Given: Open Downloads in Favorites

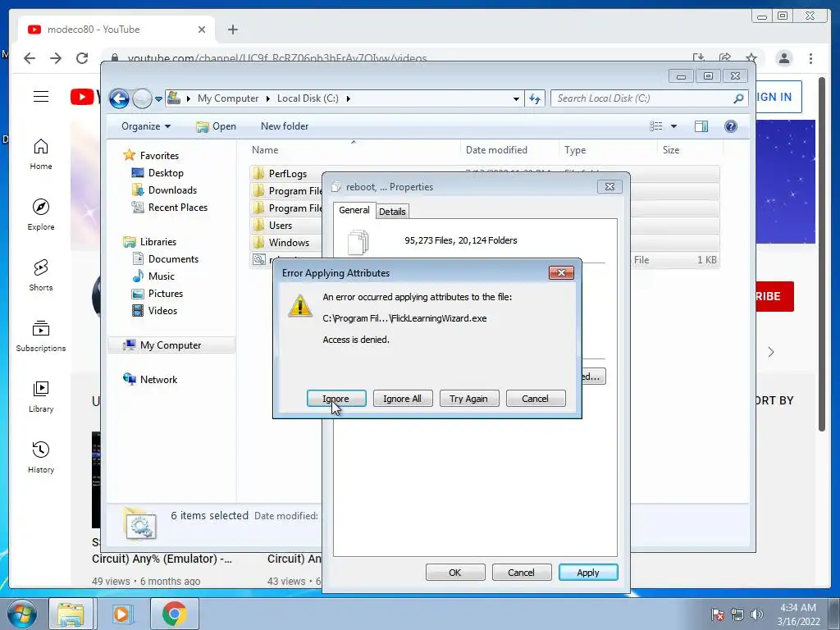Looking at the screenshot, I should (x=172, y=190).
